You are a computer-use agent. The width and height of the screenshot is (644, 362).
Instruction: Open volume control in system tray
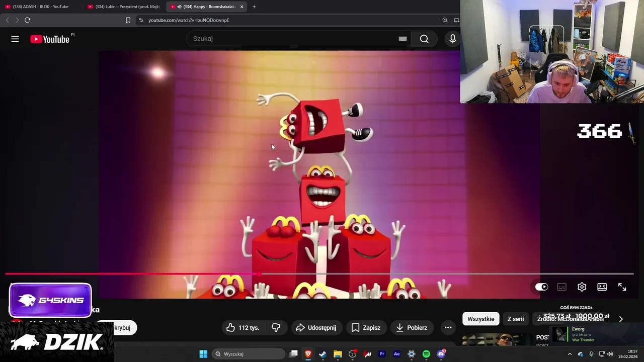pos(610,354)
